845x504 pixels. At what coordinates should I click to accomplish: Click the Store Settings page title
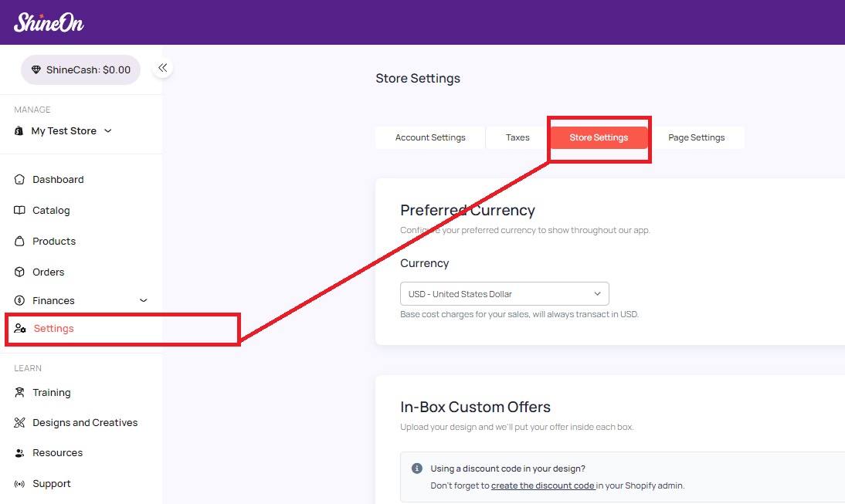click(x=418, y=78)
